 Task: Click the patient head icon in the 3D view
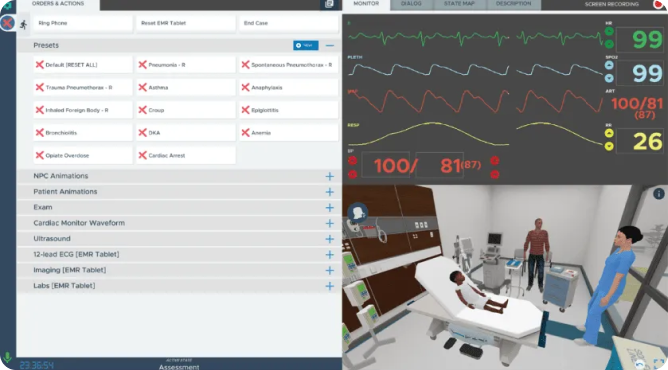point(357,212)
